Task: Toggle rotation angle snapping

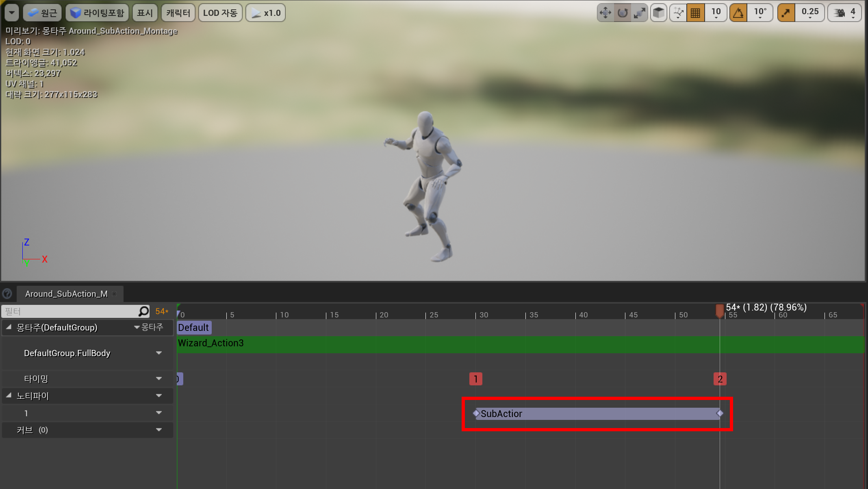Action: pyautogui.click(x=738, y=13)
